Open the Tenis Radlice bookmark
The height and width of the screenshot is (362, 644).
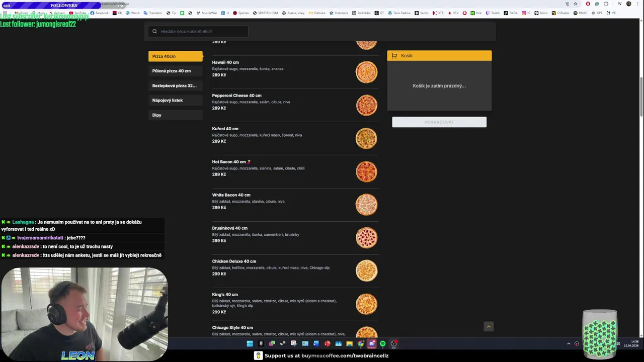click(399, 13)
